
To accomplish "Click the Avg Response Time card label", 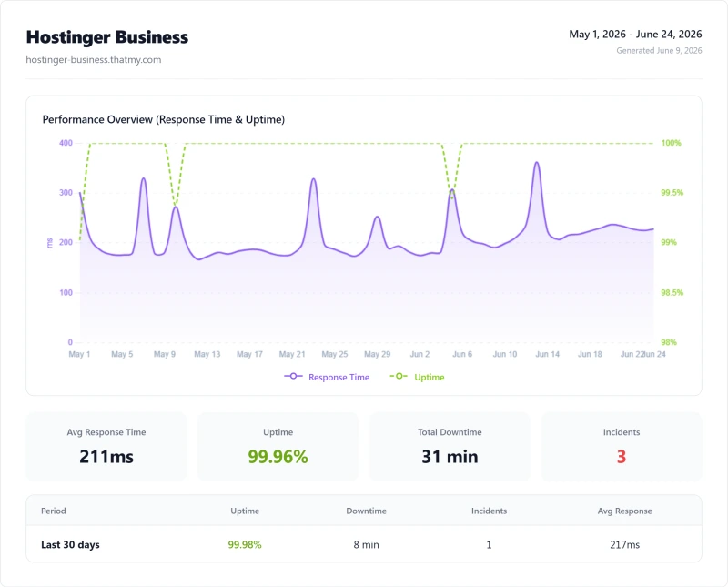I will [106, 432].
